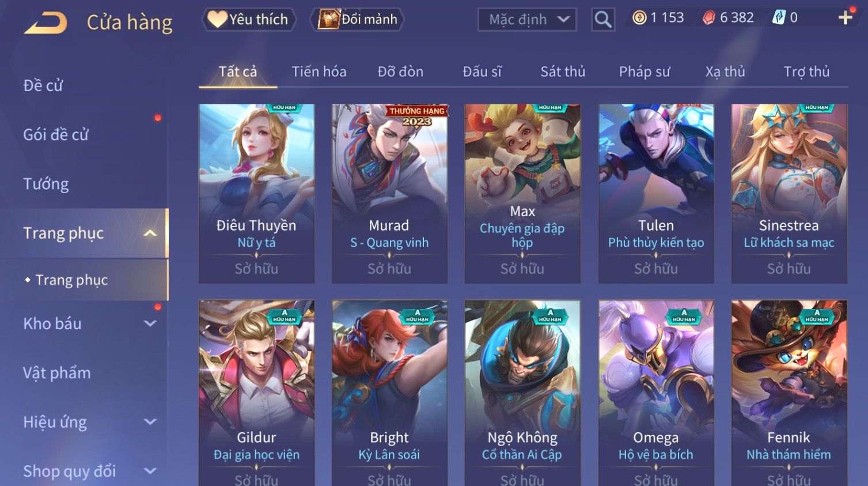Viewport: 868px width, 486px height.
Task: Go to Tướng in sidebar
Action: pos(46,184)
